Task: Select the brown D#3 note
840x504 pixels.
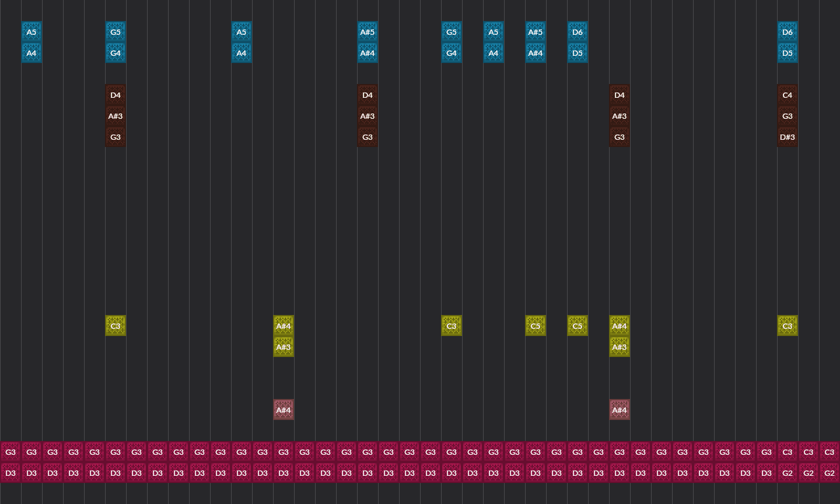Action: pos(787,137)
